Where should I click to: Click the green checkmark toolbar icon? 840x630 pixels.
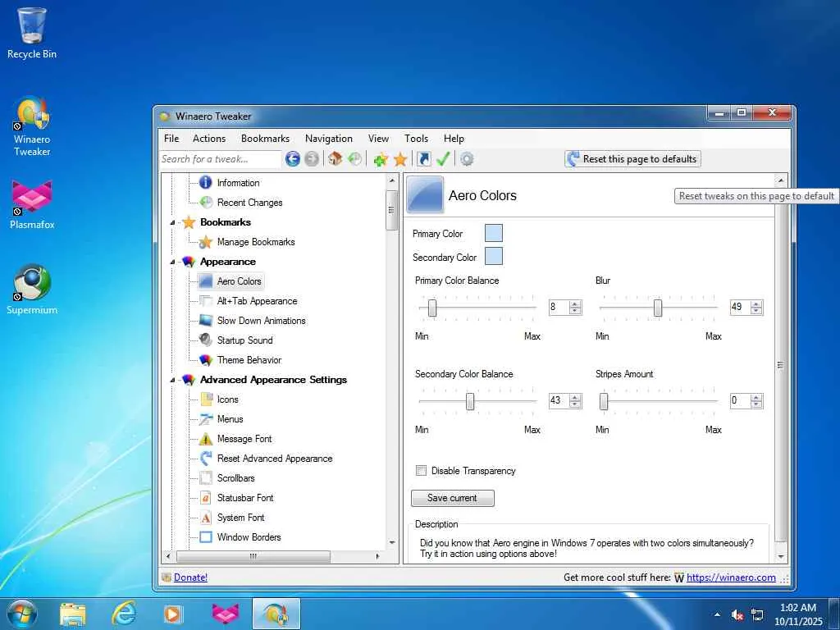pos(443,159)
